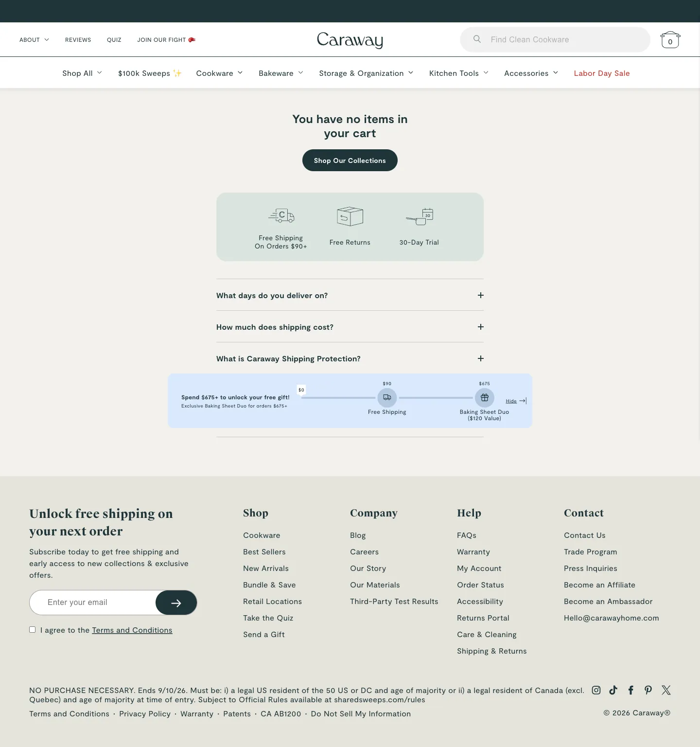Open the Careers page
Viewport: 700px width, 747px height.
pyautogui.click(x=364, y=552)
